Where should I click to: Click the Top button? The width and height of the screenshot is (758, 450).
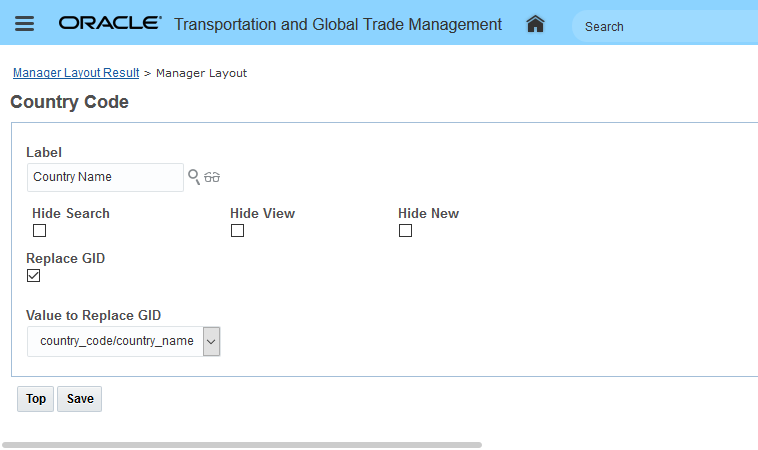pos(36,399)
